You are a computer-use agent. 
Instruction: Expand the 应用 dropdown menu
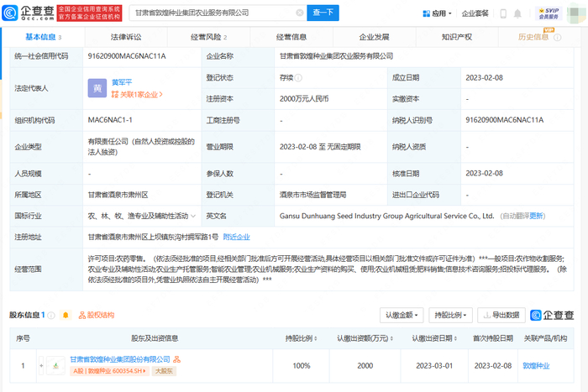(438, 13)
